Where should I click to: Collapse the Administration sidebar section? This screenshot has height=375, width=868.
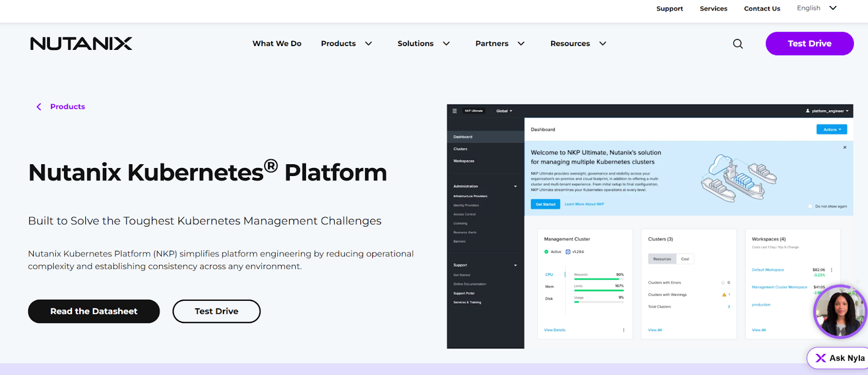coord(515,186)
